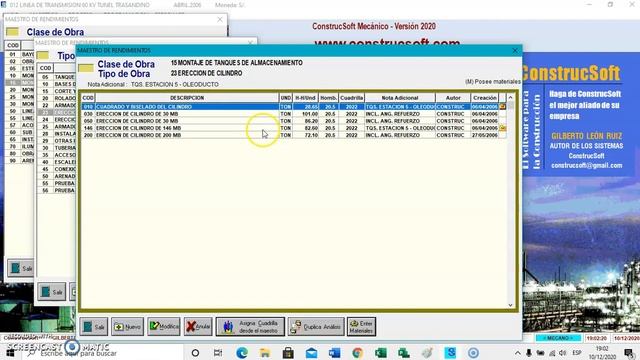Open Mail app from taskbar
The width and height of the screenshot is (640, 360).
point(311,353)
